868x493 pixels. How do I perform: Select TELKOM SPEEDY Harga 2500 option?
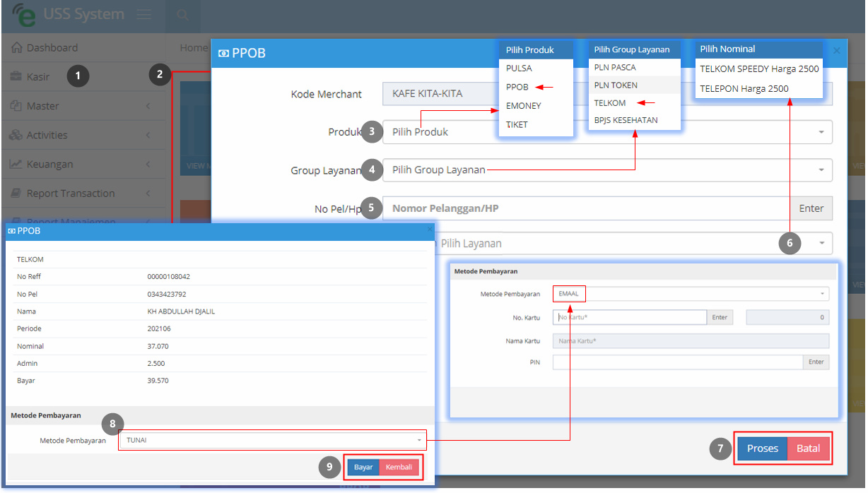click(759, 69)
